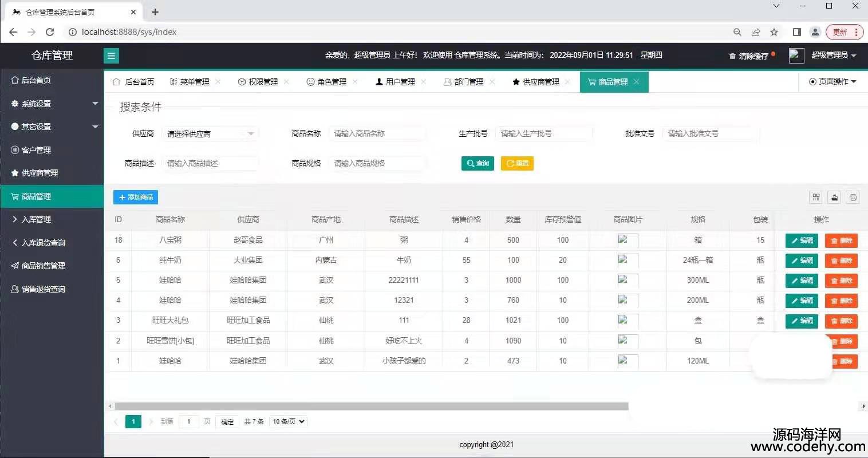Click the scrollbar right arrow
Viewport: 868px width, 458px height.
pos(863,406)
